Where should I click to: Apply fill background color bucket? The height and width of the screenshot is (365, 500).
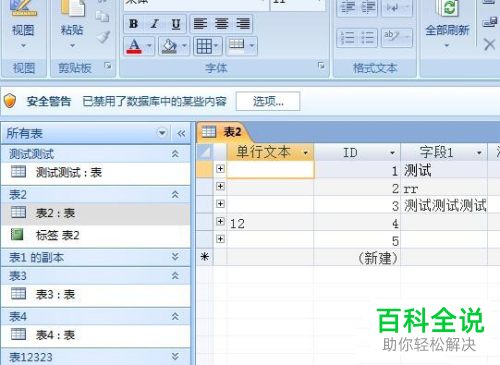[x=169, y=46]
